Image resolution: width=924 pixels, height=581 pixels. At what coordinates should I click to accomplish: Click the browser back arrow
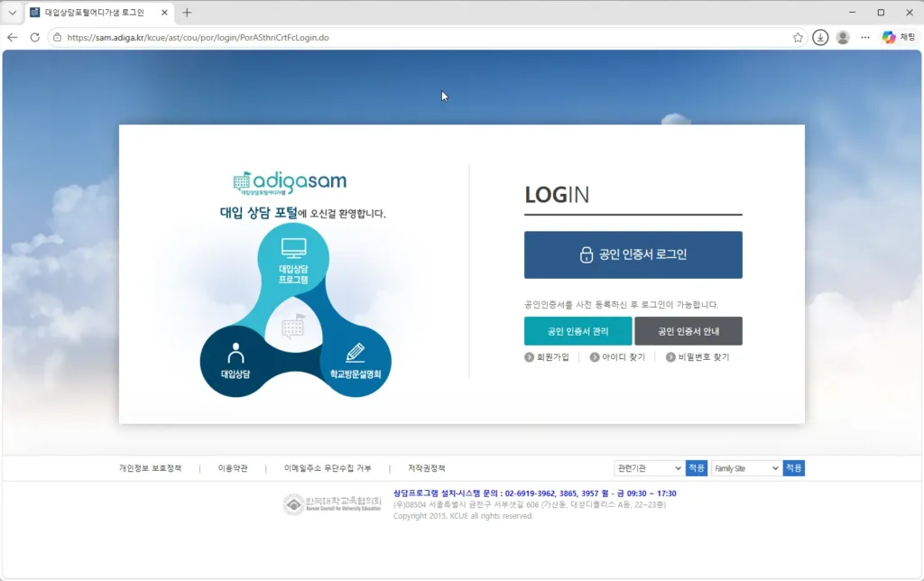[x=13, y=37]
